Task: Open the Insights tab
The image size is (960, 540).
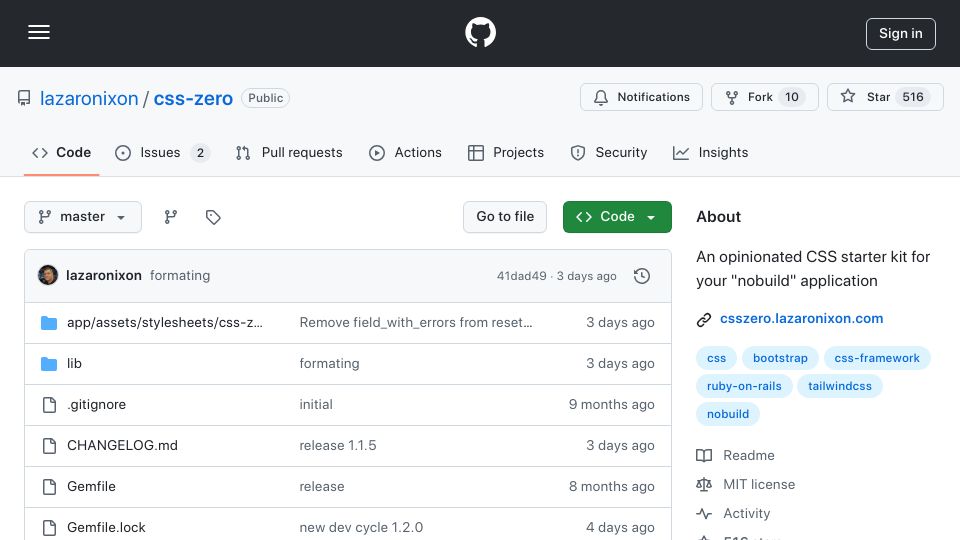Action: tap(710, 152)
